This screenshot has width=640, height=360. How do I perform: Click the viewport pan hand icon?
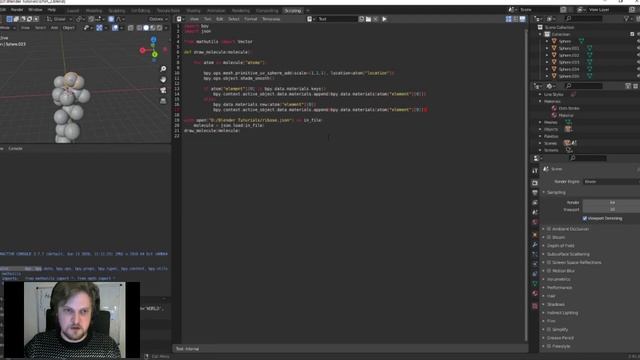[163, 80]
